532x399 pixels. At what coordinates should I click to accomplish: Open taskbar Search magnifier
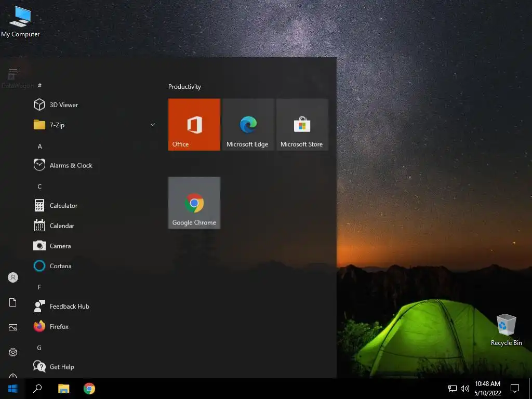pos(37,389)
